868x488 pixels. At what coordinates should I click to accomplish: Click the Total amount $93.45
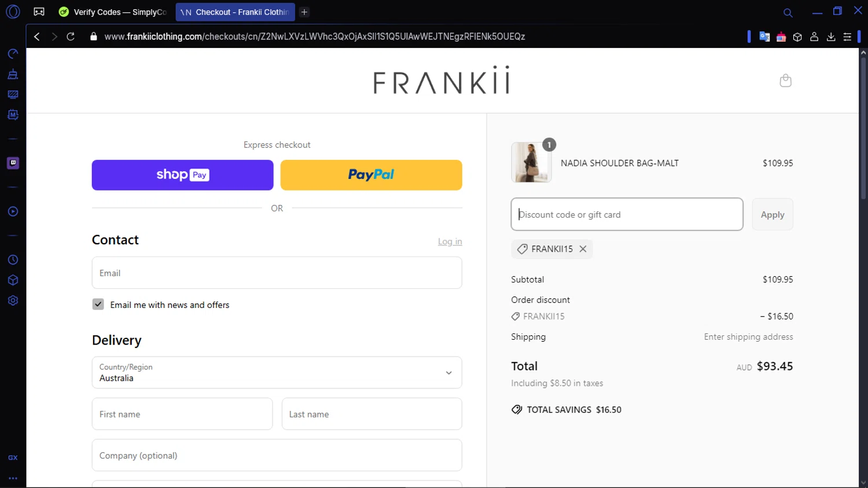tap(775, 366)
